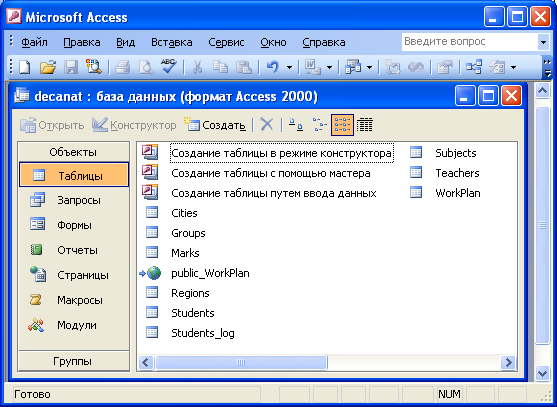Open the Справка menu
Image resolution: width=557 pixels, height=407 pixels.
pos(324,42)
